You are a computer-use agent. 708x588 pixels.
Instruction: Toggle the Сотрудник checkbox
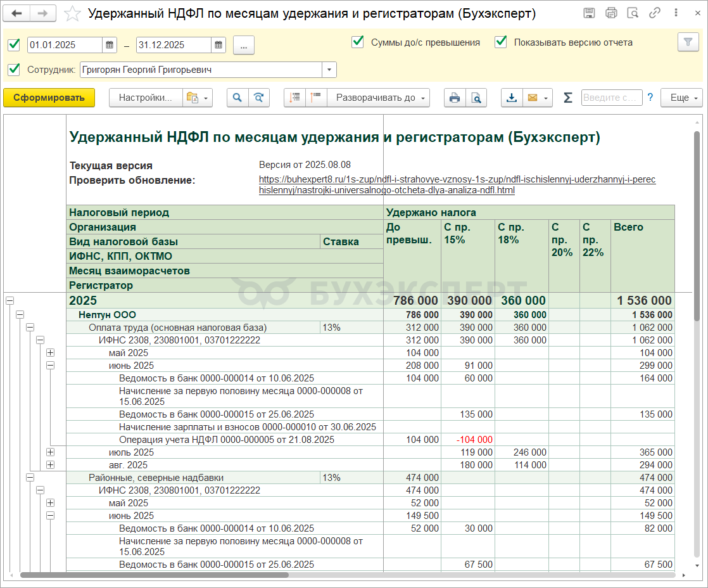tap(14, 70)
